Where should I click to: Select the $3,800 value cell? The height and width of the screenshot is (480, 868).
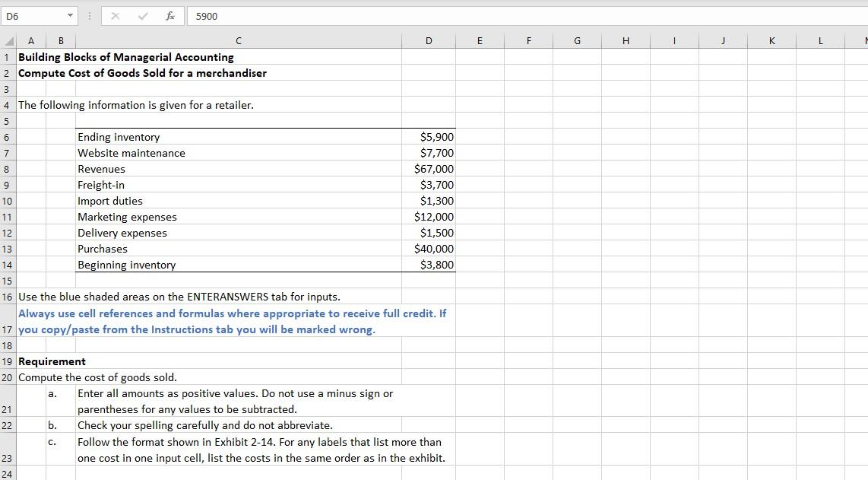429,265
